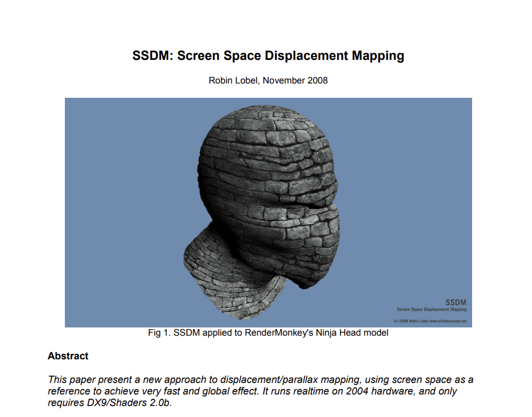
Task: Click "Ninja Head model" in the caption
Action: [x=352, y=332]
